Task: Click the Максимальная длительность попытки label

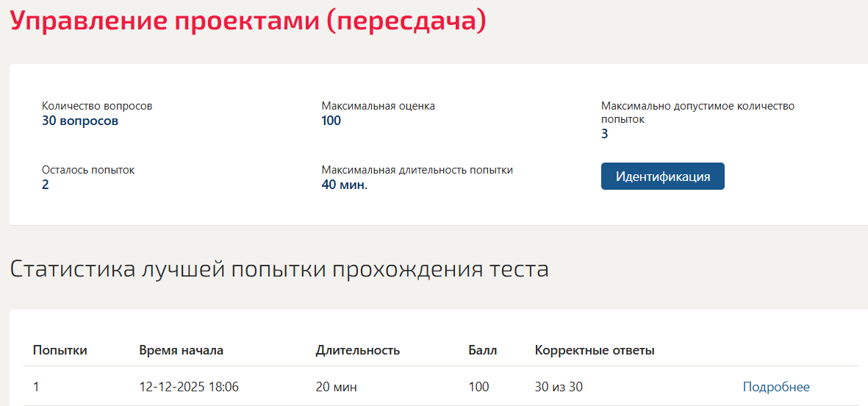Action: click(417, 170)
